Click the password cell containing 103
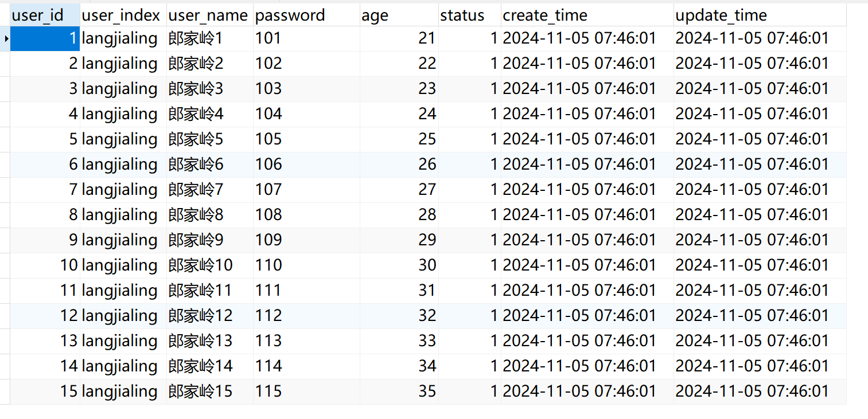The width and height of the screenshot is (868, 419). [x=306, y=89]
